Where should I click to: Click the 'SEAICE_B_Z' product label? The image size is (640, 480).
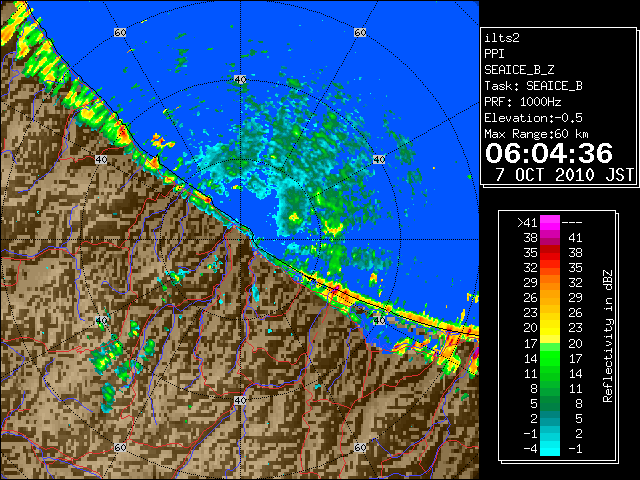[519, 70]
